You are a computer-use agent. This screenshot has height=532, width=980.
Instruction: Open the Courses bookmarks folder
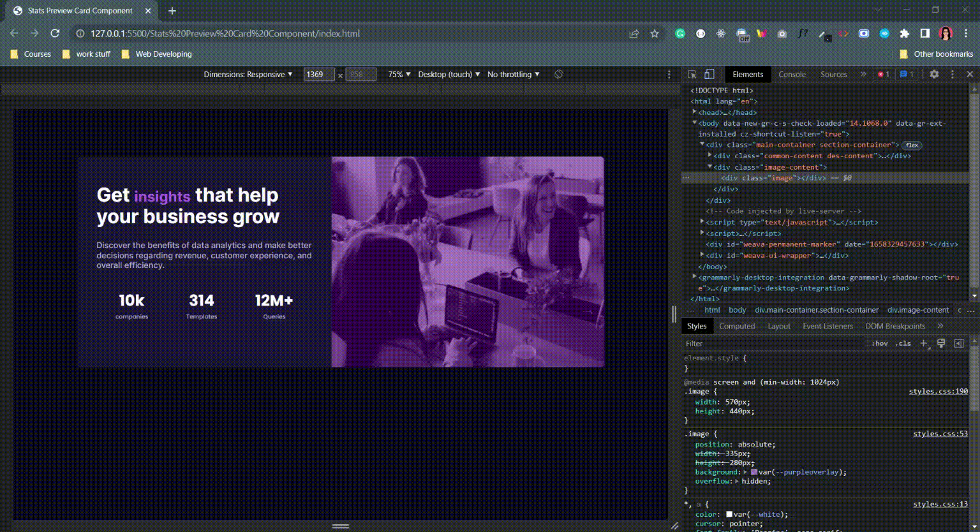31,54
